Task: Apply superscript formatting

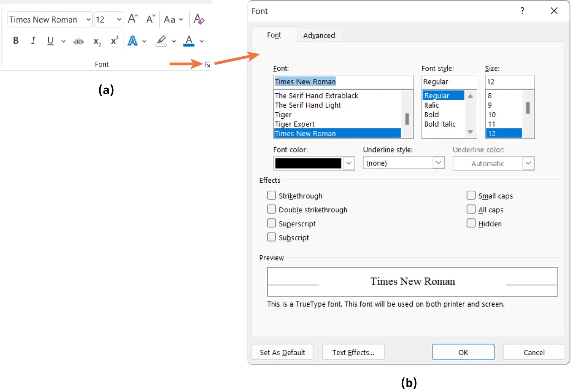Action: coord(114,41)
